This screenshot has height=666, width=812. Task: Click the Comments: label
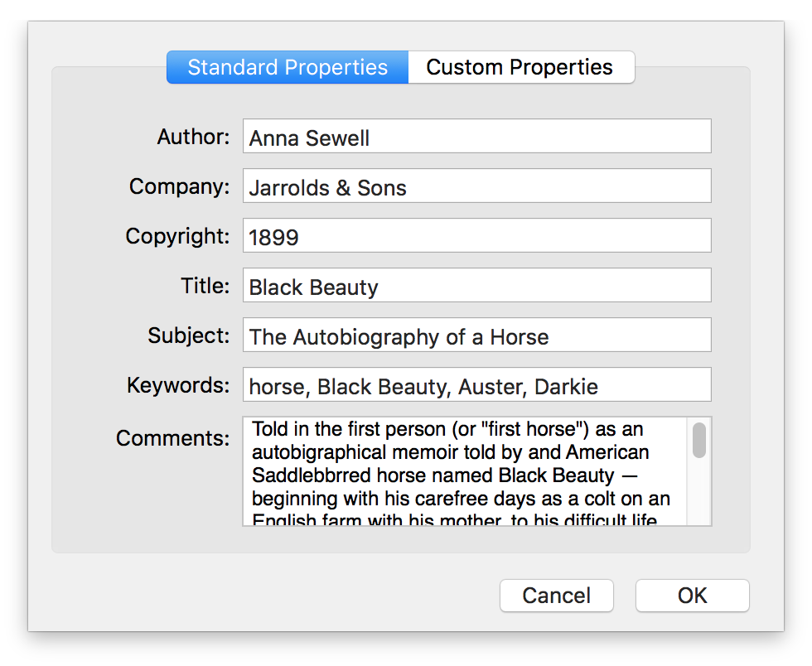[172, 438]
